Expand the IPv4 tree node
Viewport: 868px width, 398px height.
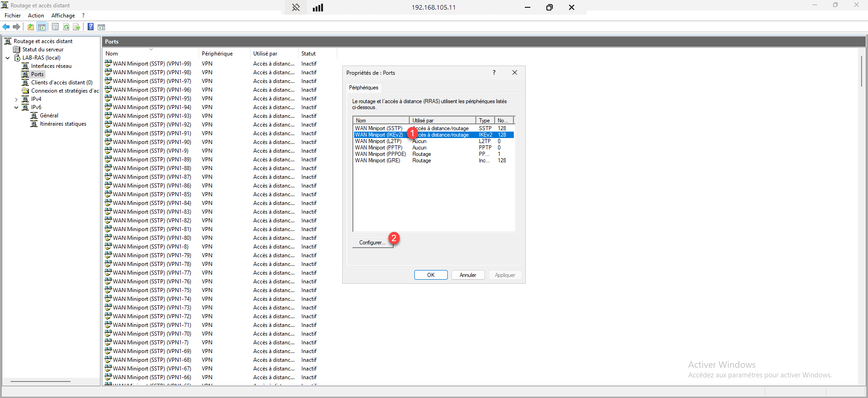tap(17, 99)
